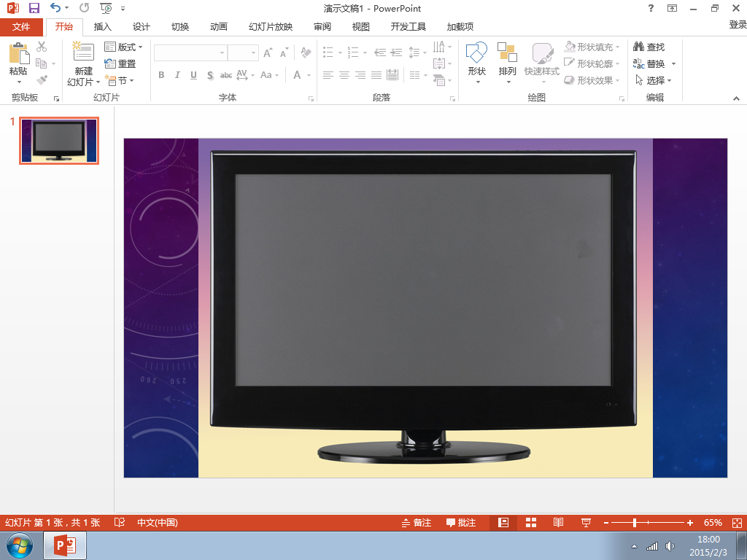Click the Find (查找) binoculars button
747x560 pixels.
[x=649, y=47]
